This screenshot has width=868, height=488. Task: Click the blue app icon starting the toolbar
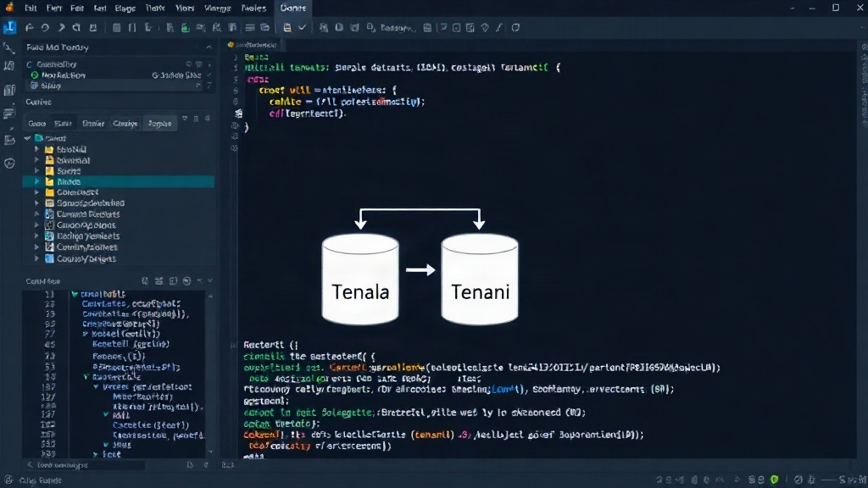[10, 27]
